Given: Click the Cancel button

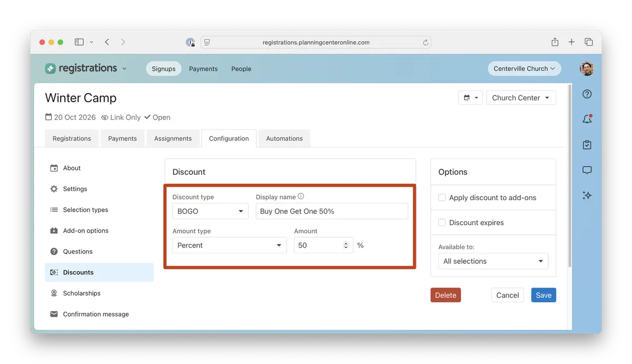Looking at the screenshot, I should click(x=508, y=295).
